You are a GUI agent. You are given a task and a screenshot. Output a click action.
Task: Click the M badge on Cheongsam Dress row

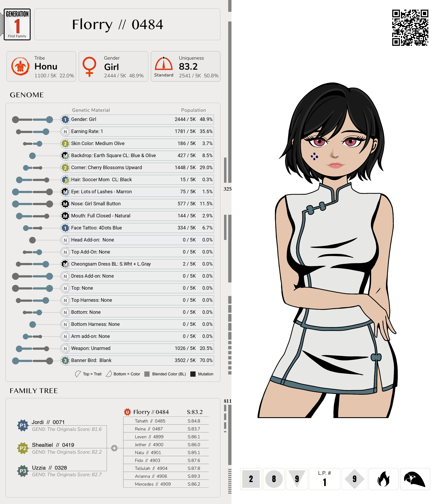click(65, 264)
